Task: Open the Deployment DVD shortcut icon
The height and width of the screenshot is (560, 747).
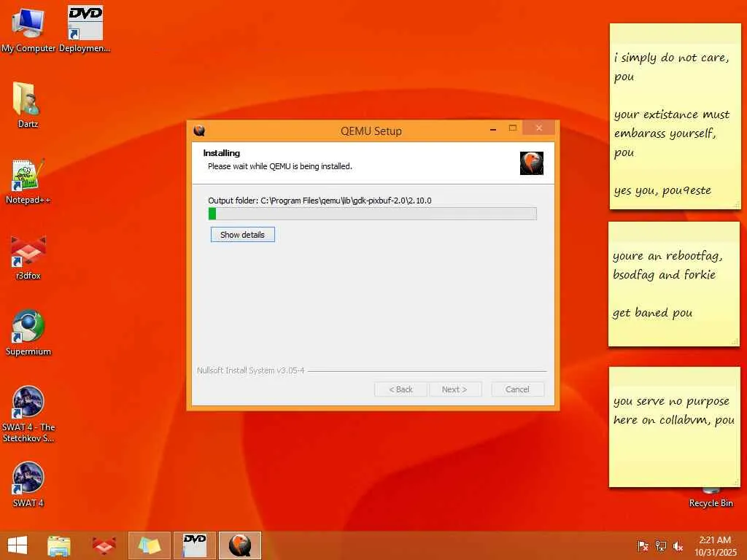Action: 85,29
